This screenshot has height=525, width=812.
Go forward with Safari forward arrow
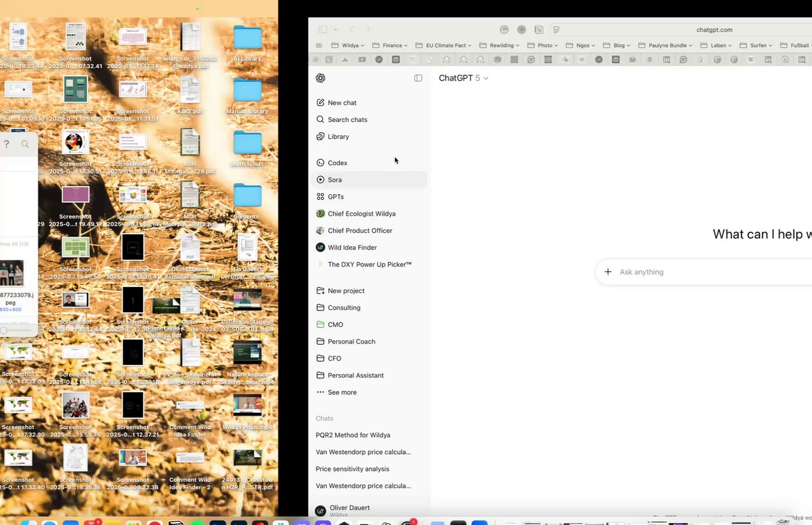pos(368,29)
